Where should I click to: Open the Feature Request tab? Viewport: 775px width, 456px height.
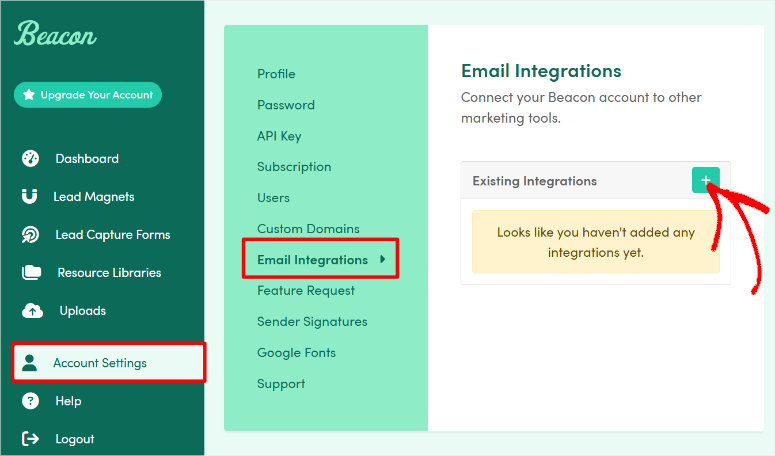[x=306, y=291]
